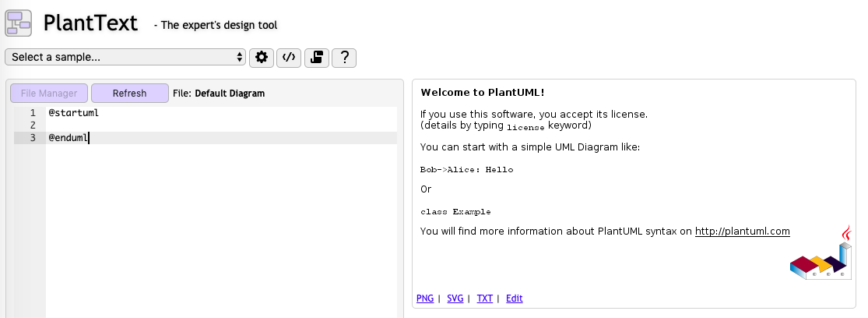Click the paint roller theme icon
Screen dimensions: 868x318
tap(316, 57)
